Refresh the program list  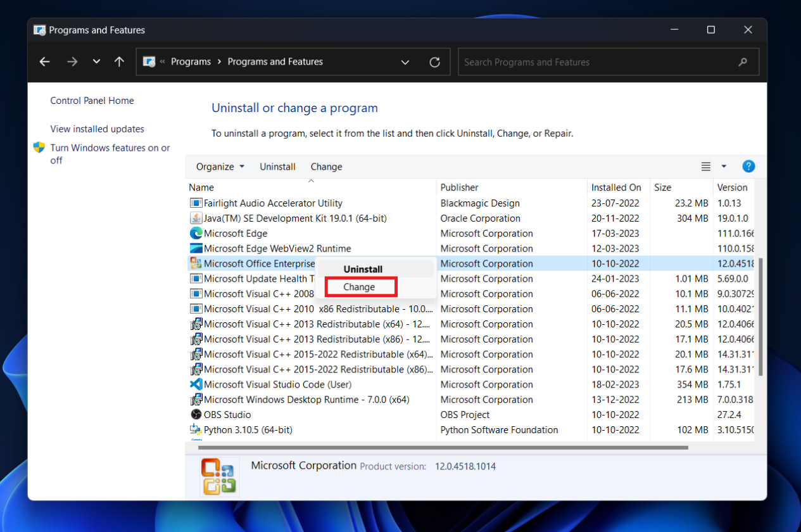435,61
